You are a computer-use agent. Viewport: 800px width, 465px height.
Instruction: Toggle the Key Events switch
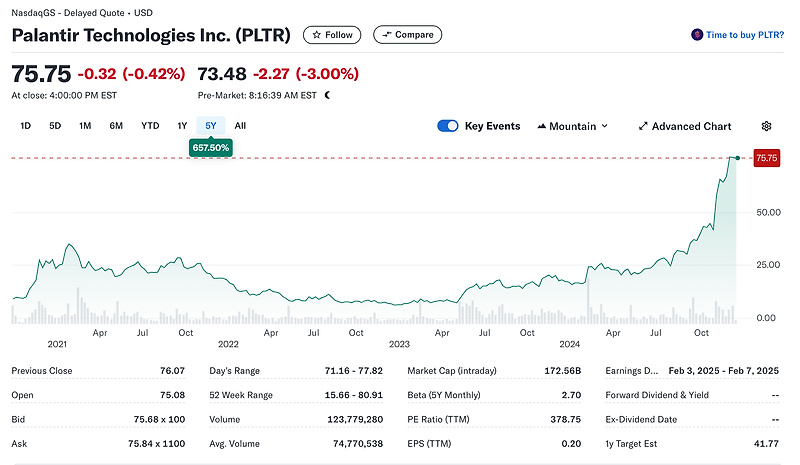coord(447,126)
